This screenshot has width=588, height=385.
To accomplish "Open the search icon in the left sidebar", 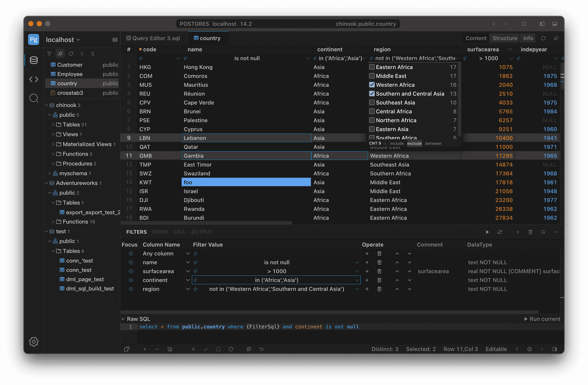I will [34, 98].
